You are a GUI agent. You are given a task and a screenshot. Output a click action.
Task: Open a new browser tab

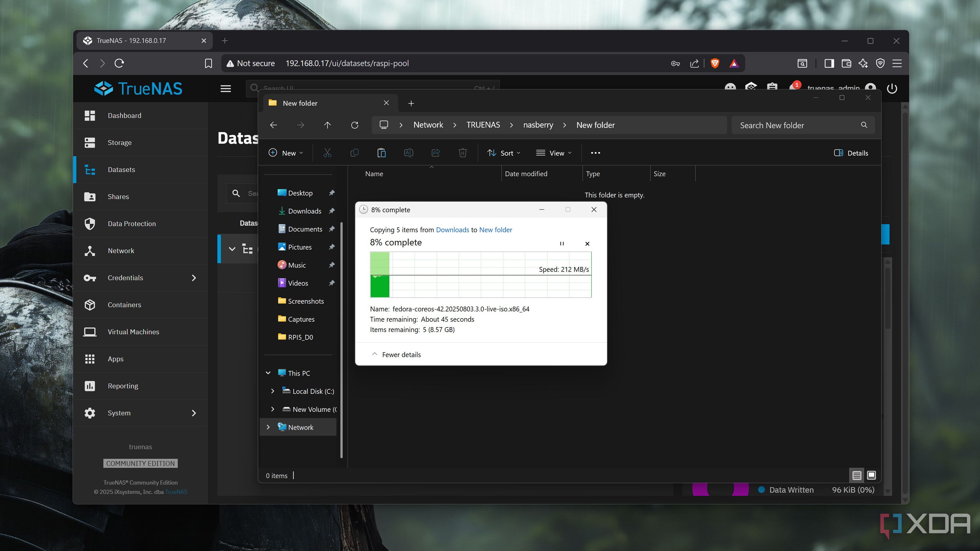225,41
